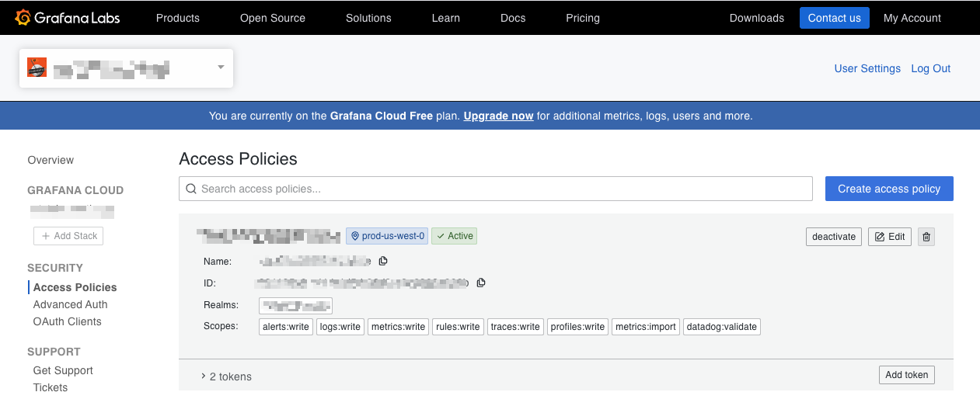Click the metrics:write scope tag
The height and width of the screenshot is (399, 980).
398,327
